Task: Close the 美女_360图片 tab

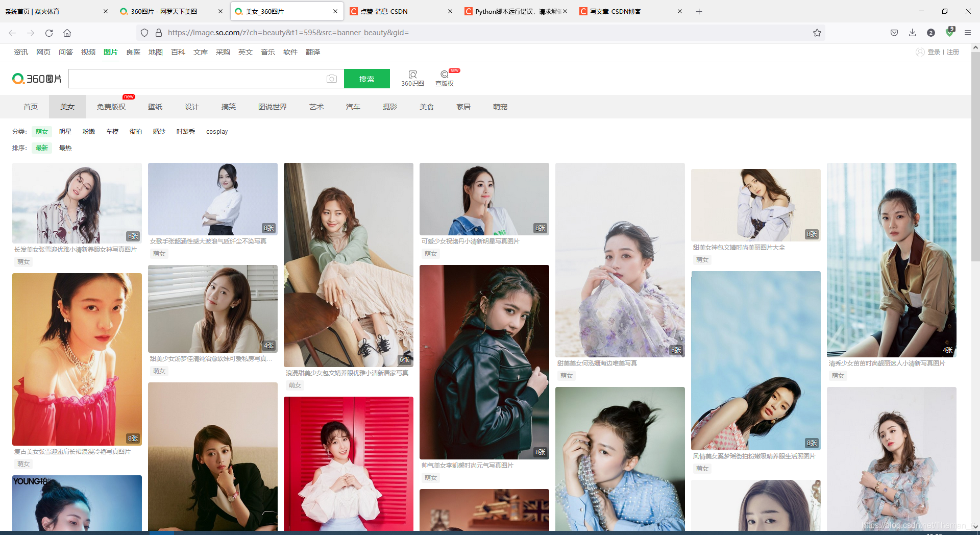Action: click(335, 11)
